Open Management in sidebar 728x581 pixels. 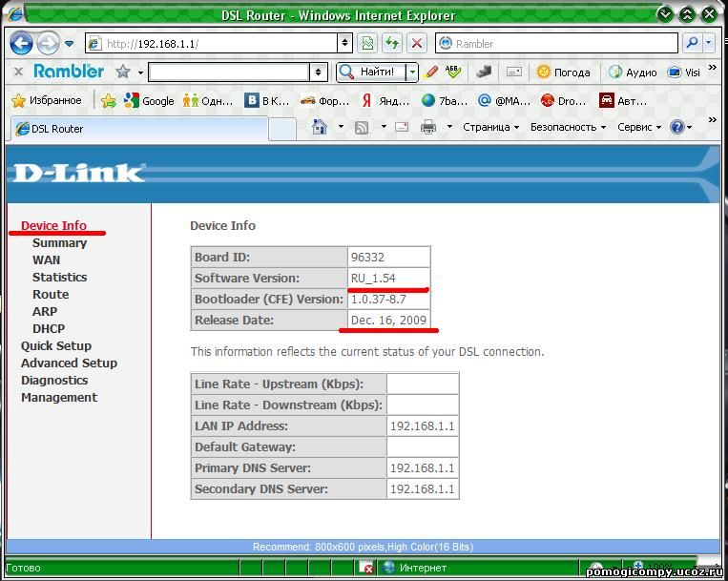pyautogui.click(x=59, y=397)
